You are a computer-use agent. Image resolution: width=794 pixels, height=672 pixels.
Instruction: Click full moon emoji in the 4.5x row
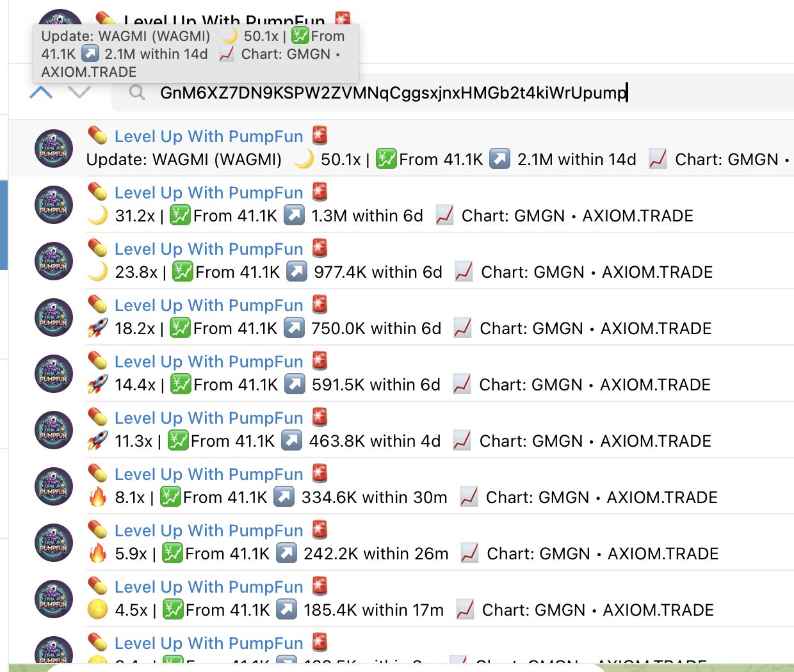pyautogui.click(x=97, y=610)
